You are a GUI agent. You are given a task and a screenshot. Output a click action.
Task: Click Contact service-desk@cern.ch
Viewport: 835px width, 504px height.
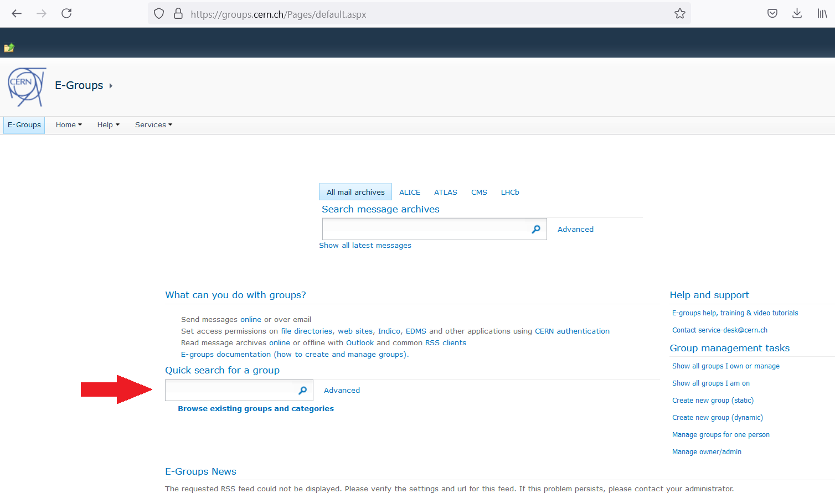720,330
